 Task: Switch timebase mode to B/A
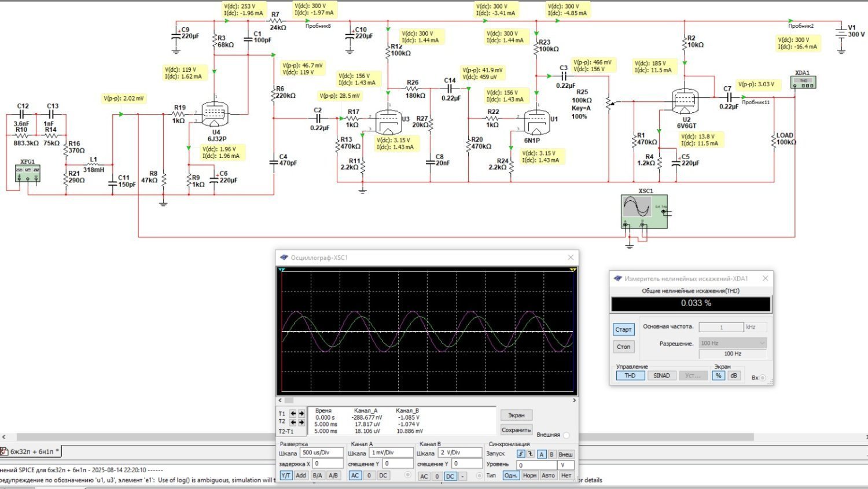[317, 475]
